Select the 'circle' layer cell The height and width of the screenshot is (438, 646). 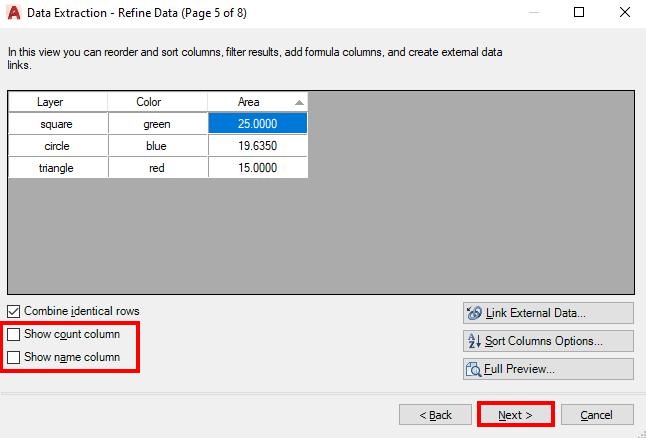58,146
